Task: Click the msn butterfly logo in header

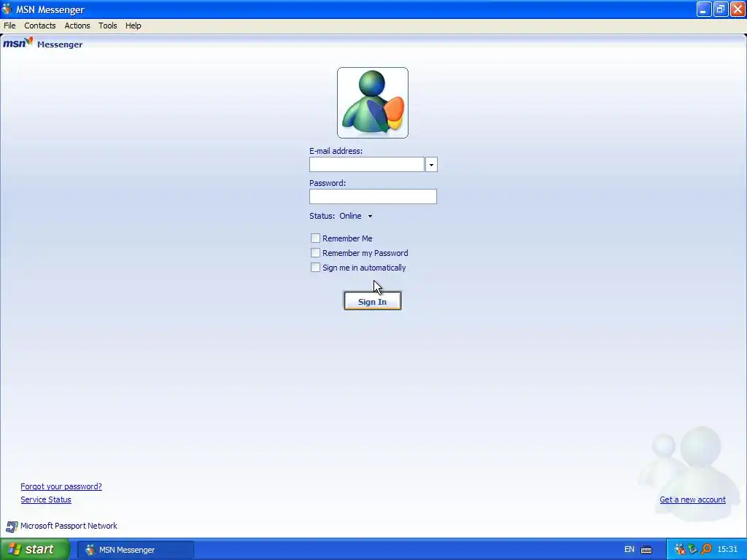Action: click(x=18, y=43)
